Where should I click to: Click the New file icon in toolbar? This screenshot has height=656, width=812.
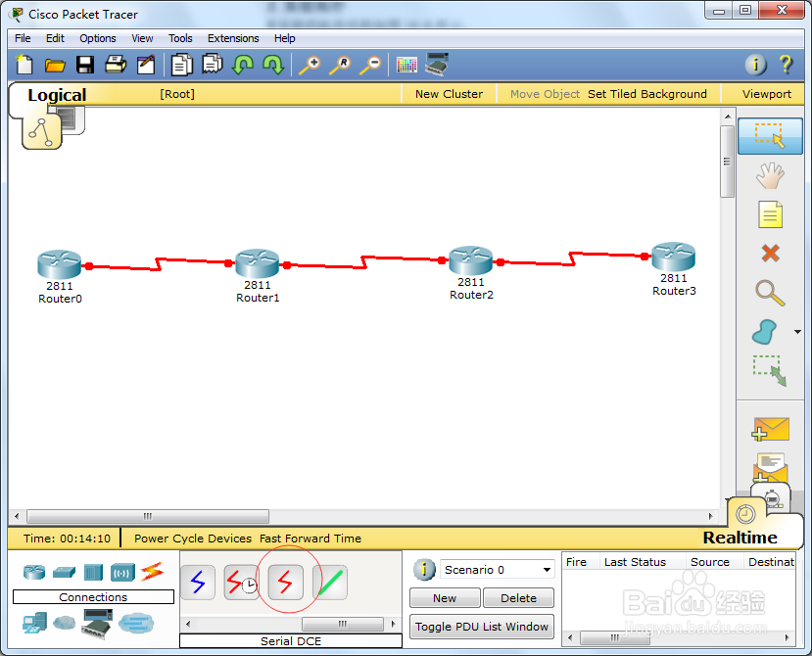point(24,65)
